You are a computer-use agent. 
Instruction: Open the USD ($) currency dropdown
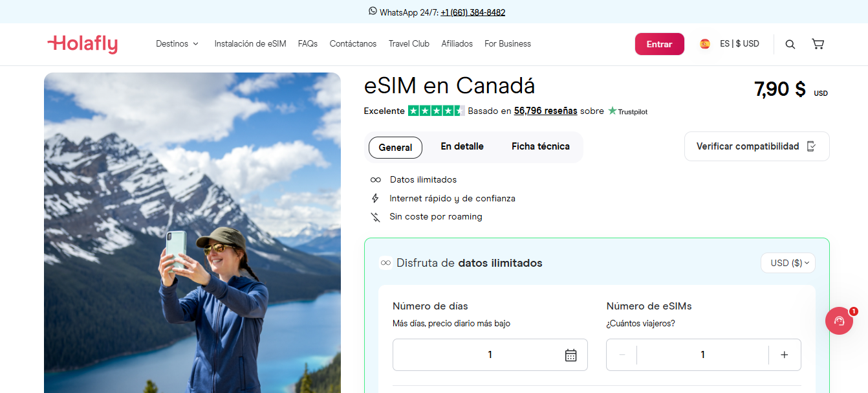(788, 263)
